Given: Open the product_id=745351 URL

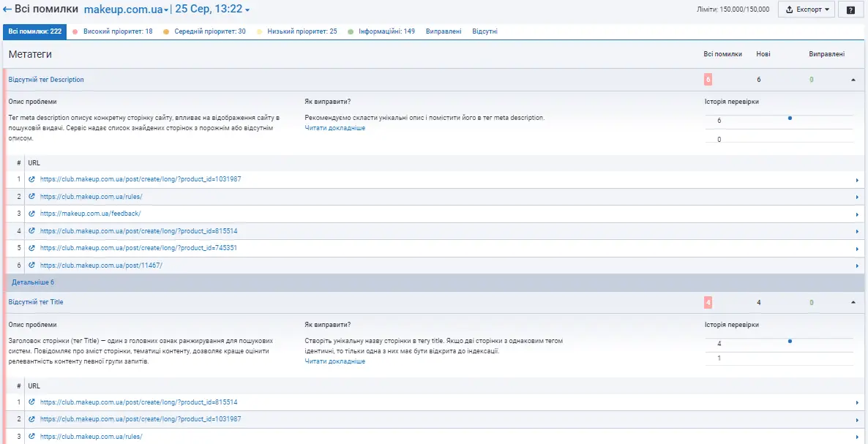Looking at the screenshot, I should tap(138, 248).
